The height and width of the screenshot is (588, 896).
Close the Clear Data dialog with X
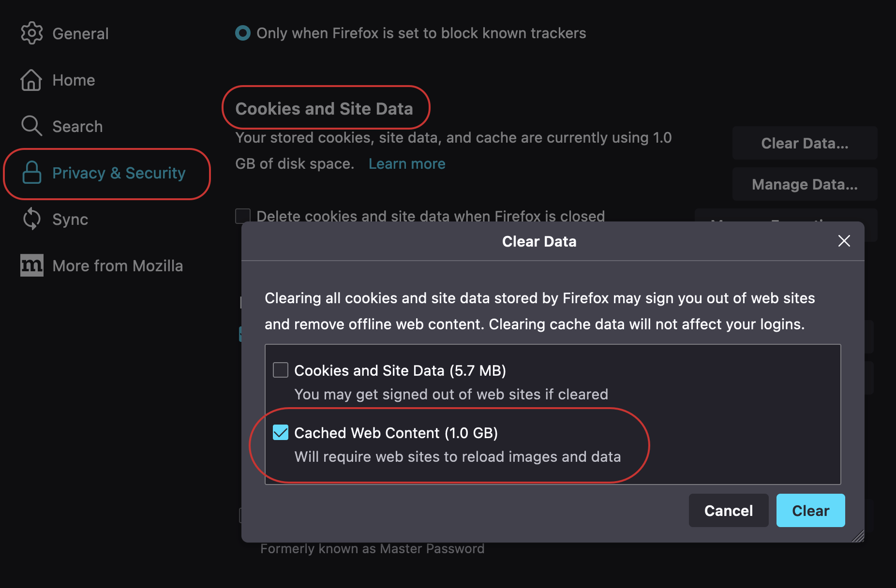pos(844,241)
